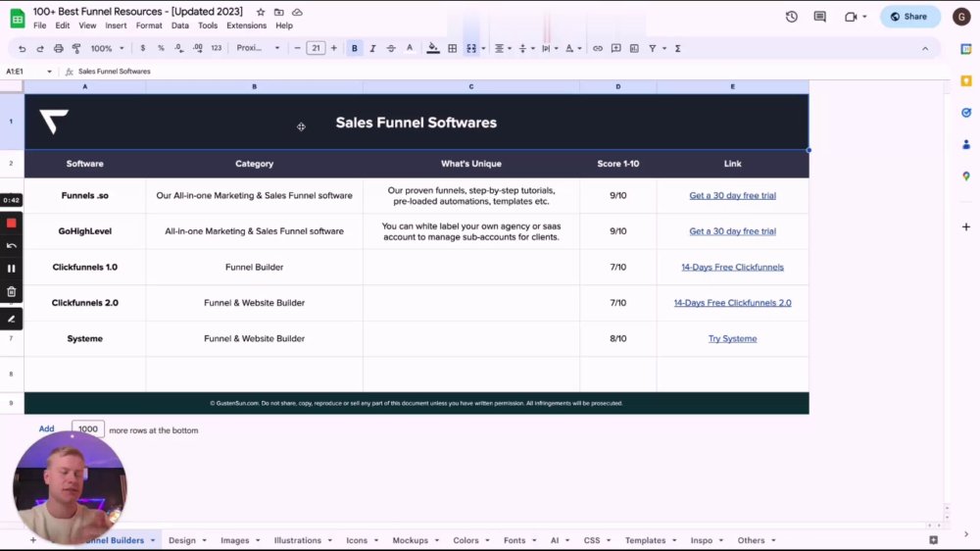
Task: Open Google Tasks in side panel
Action: tap(966, 113)
